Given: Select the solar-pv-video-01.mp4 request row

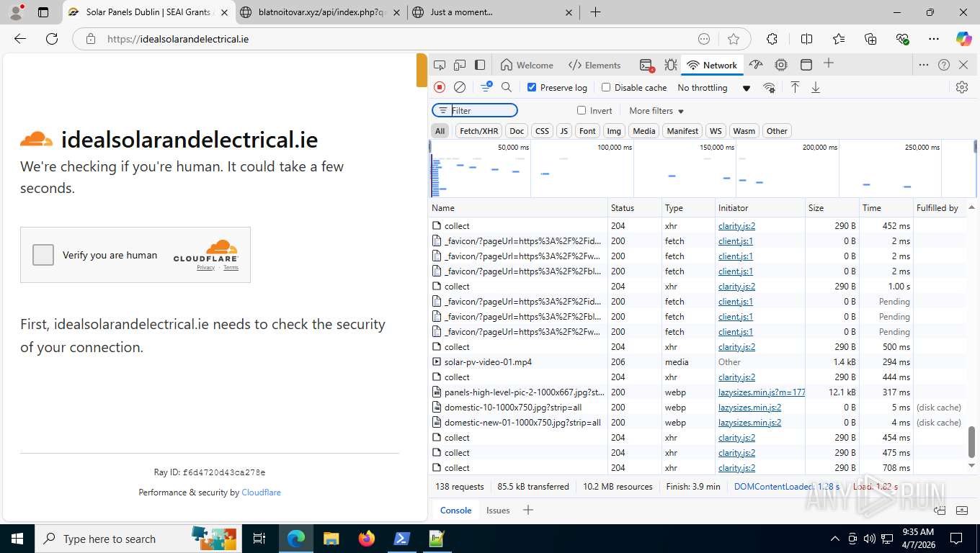Looking at the screenshot, I should [x=698, y=362].
